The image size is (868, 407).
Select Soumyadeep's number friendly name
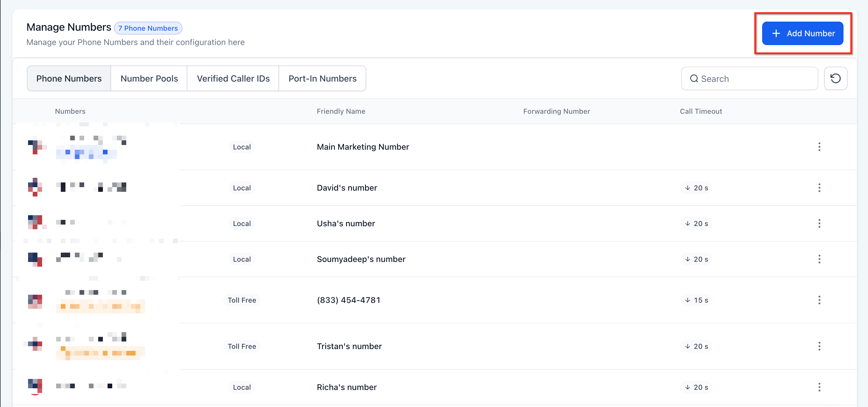pos(361,259)
